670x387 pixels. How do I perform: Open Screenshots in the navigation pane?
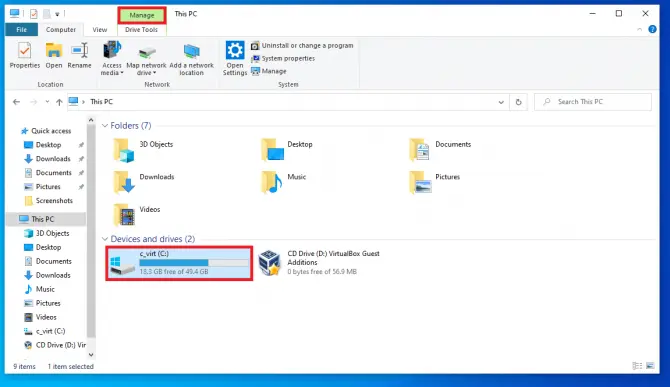point(54,200)
